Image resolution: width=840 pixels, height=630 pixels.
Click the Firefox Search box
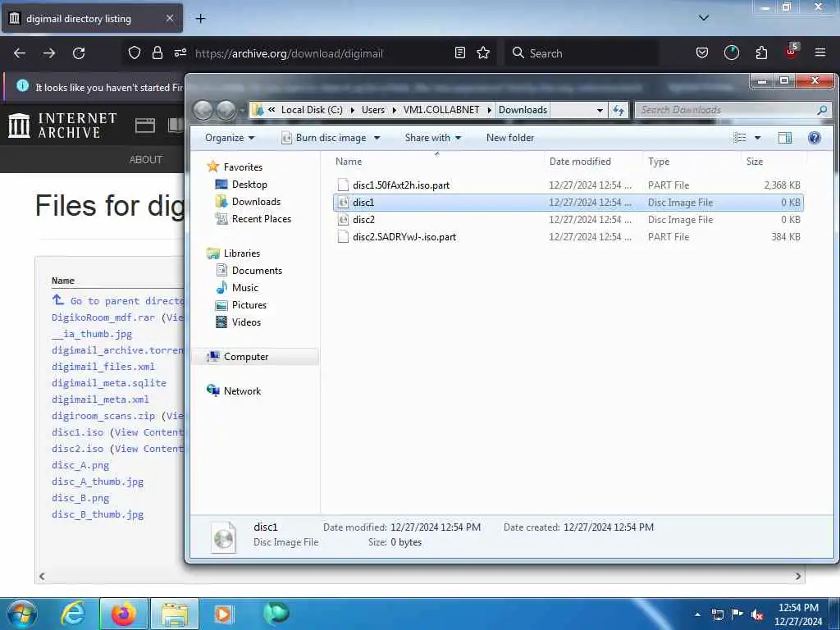[x=582, y=53]
